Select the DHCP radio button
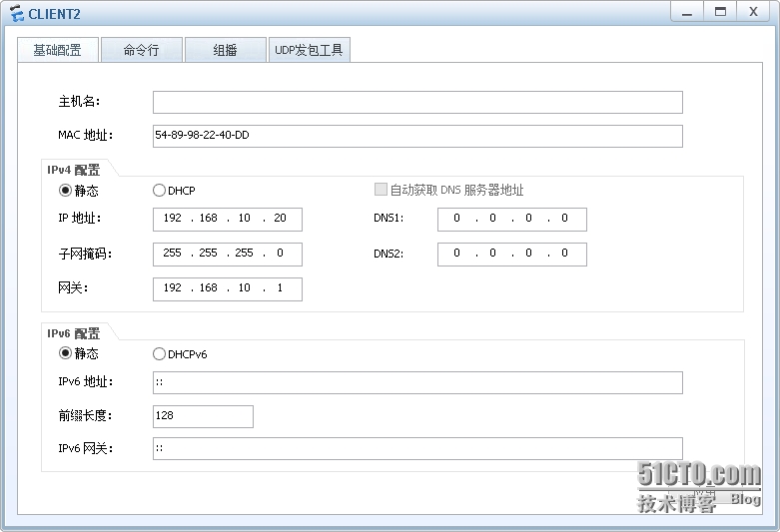 (159, 191)
